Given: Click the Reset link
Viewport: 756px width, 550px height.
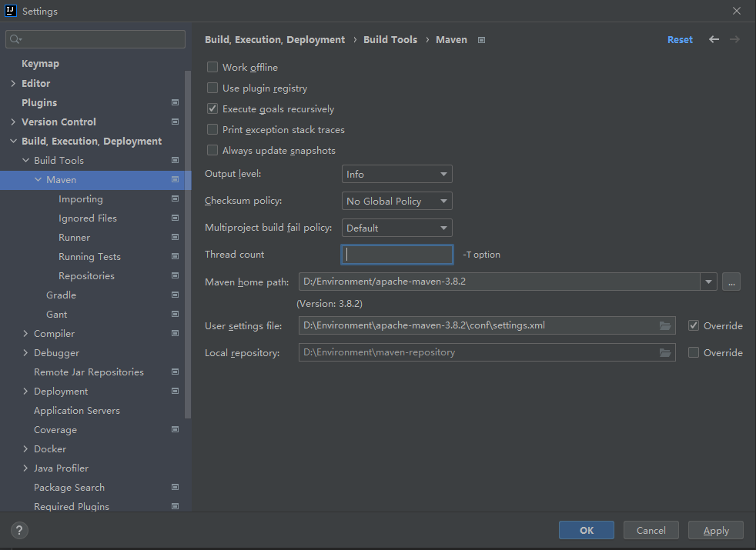Looking at the screenshot, I should 680,40.
